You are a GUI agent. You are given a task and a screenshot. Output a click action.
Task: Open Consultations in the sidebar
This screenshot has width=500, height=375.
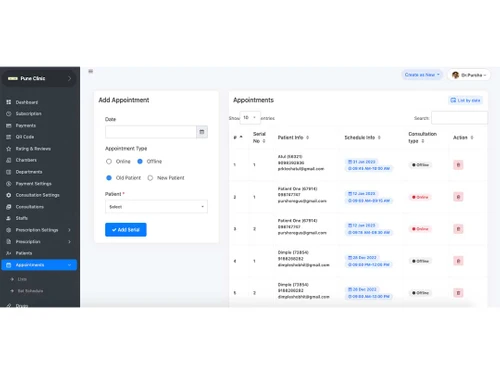pyautogui.click(x=29, y=207)
